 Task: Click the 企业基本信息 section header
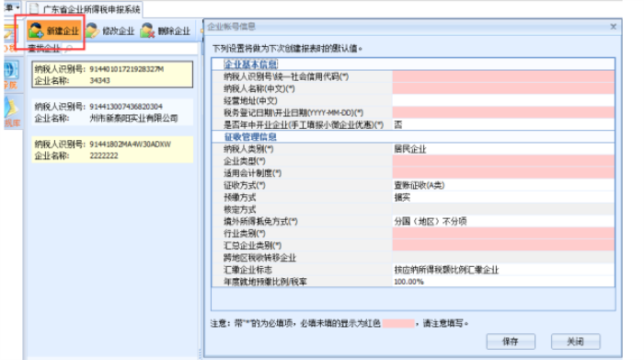pyautogui.click(x=250, y=64)
